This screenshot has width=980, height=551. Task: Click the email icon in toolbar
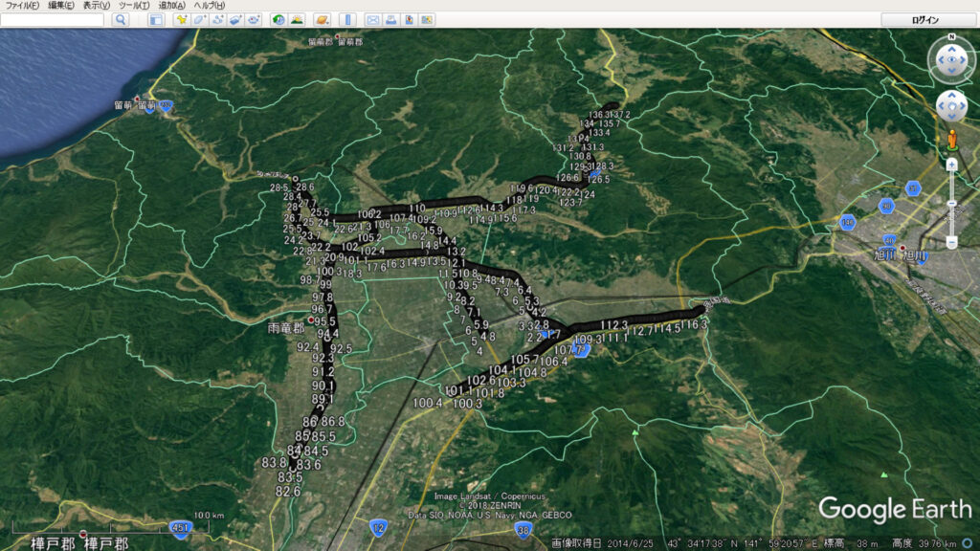(x=373, y=20)
